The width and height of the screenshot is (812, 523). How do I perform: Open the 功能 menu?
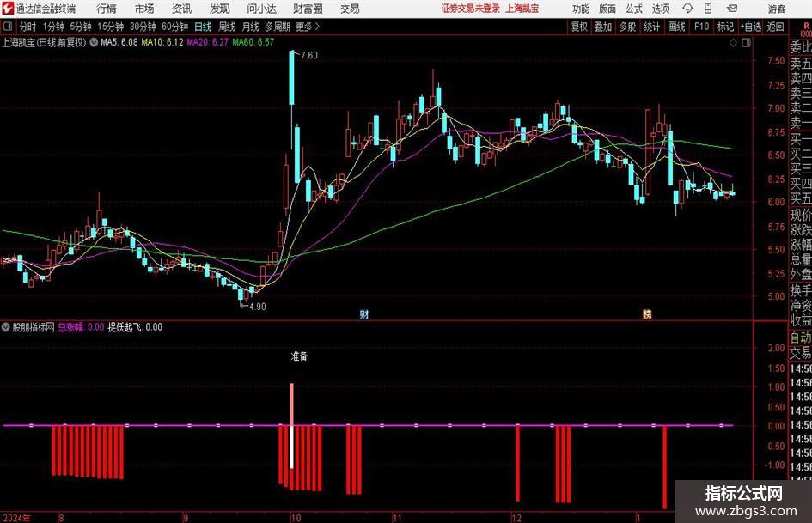(x=581, y=9)
